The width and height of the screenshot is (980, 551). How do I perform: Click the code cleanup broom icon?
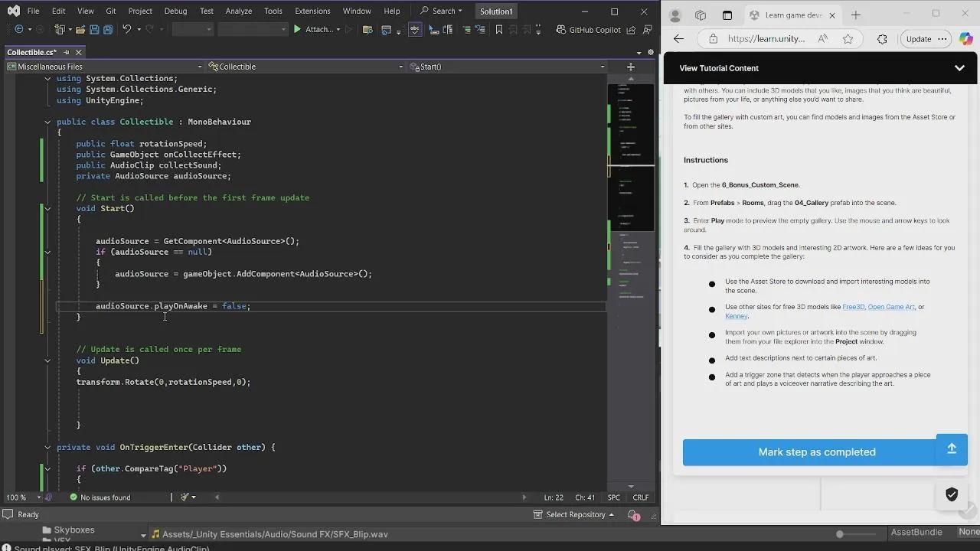[x=185, y=497]
